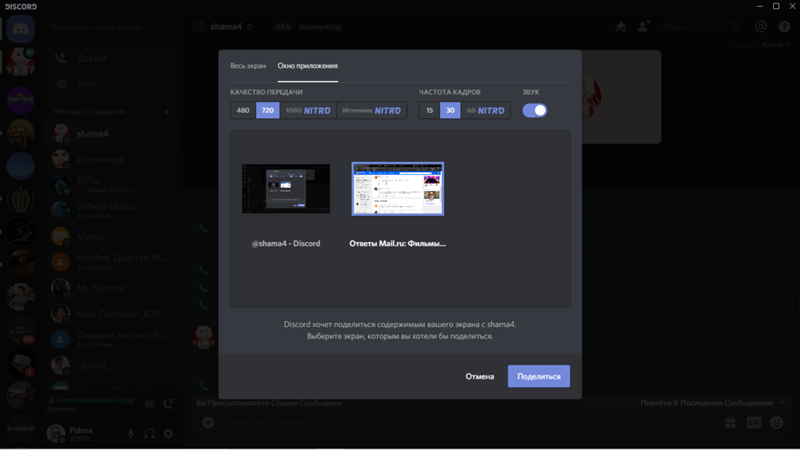Open the emoji picker icon
Image resolution: width=800 pixels, height=450 pixels.
point(777,422)
